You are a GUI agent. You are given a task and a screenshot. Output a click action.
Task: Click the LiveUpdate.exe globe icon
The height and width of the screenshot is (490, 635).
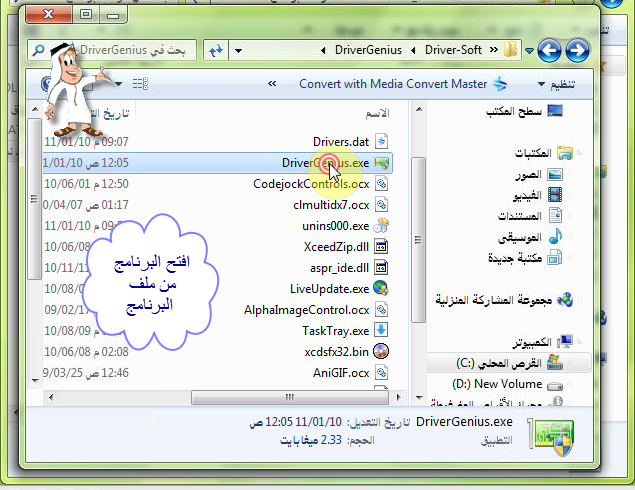coord(381,288)
